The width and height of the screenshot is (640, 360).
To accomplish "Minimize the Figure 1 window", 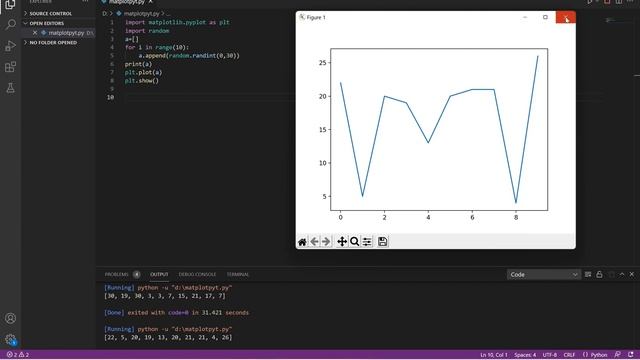I will point(525,17).
